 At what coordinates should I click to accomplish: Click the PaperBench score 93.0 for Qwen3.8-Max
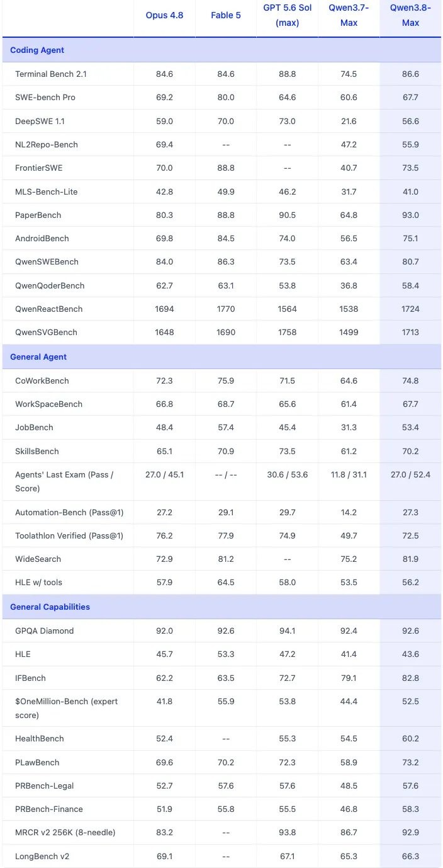[x=410, y=215]
